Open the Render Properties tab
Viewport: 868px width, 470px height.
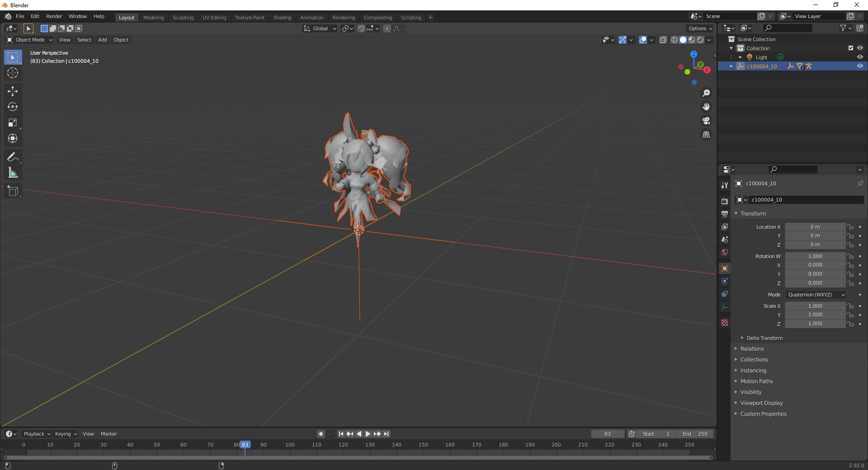click(x=724, y=200)
